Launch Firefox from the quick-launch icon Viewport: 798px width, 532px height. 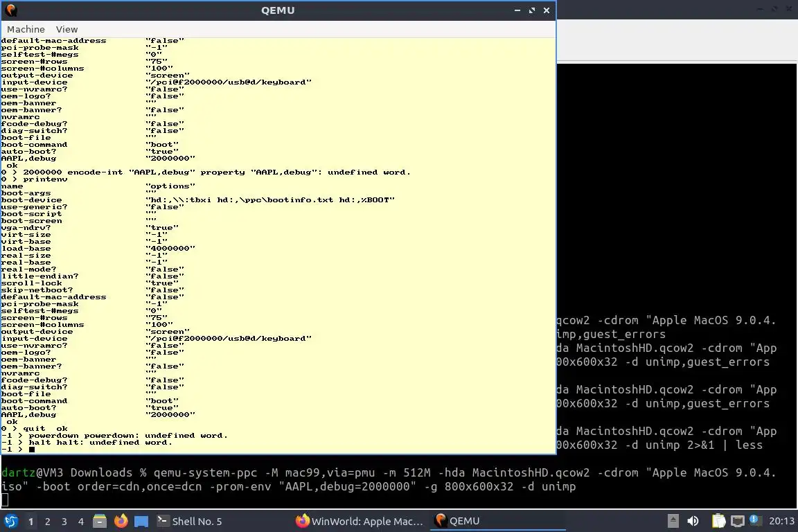coord(121,522)
